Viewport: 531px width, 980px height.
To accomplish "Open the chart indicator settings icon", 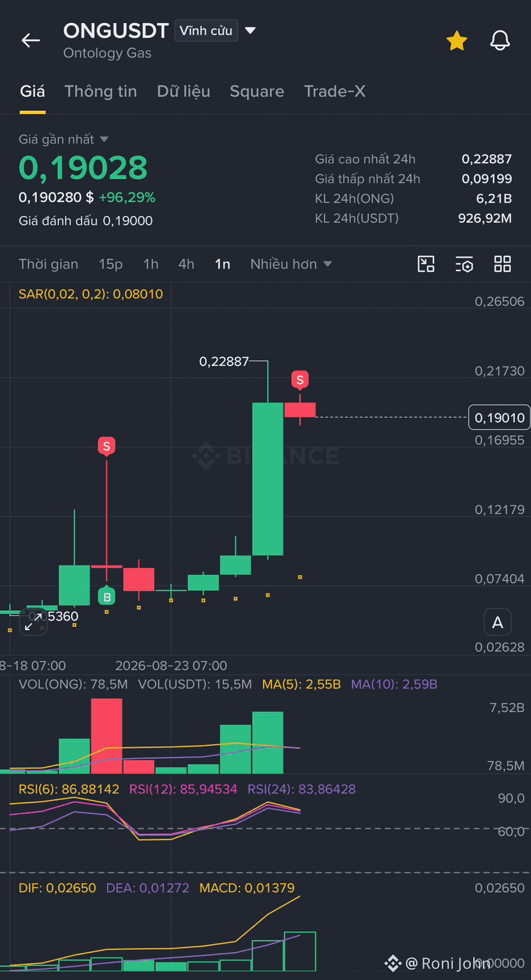I will [464, 264].
